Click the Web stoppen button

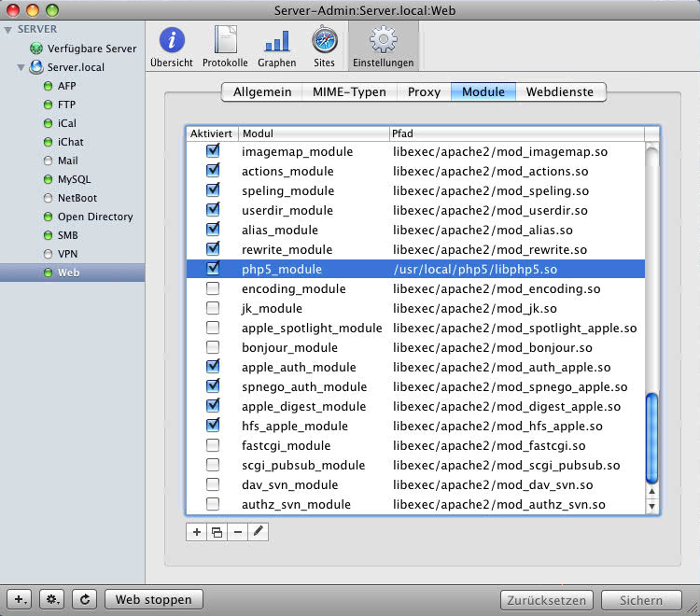pyautogui.click(x=153, y=600)
